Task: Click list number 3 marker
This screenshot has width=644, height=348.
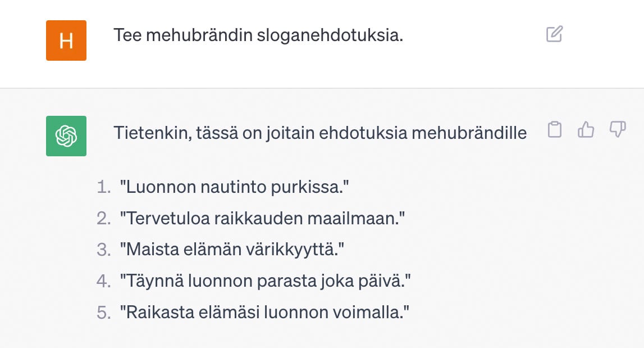Action: tap(104, 250)
